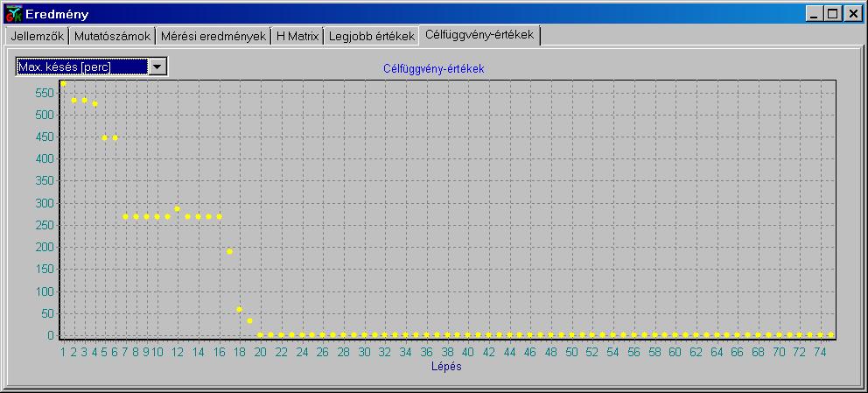This screenshot has width=868, height=393.
Task: Click the x-axis label 20
Action: [x=260, y=352]
